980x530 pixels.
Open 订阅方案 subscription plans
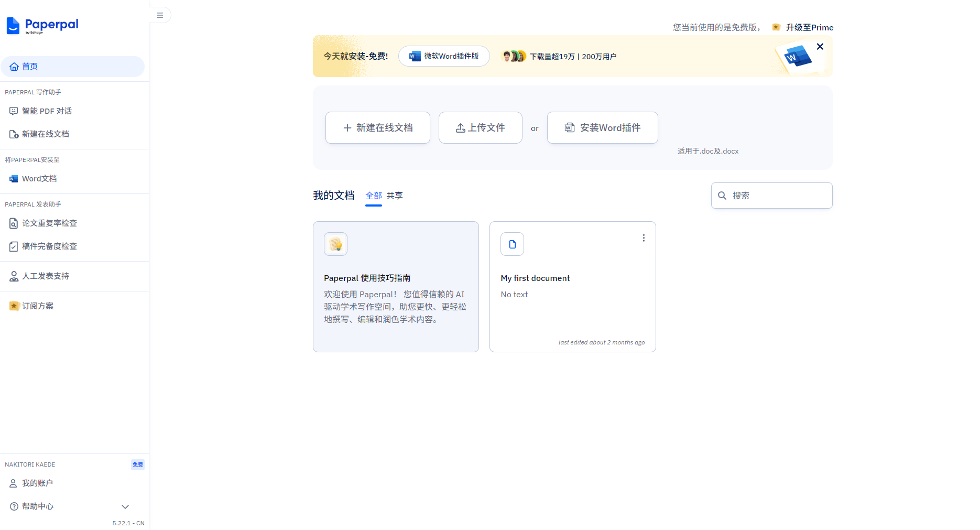tap(72, 306)
